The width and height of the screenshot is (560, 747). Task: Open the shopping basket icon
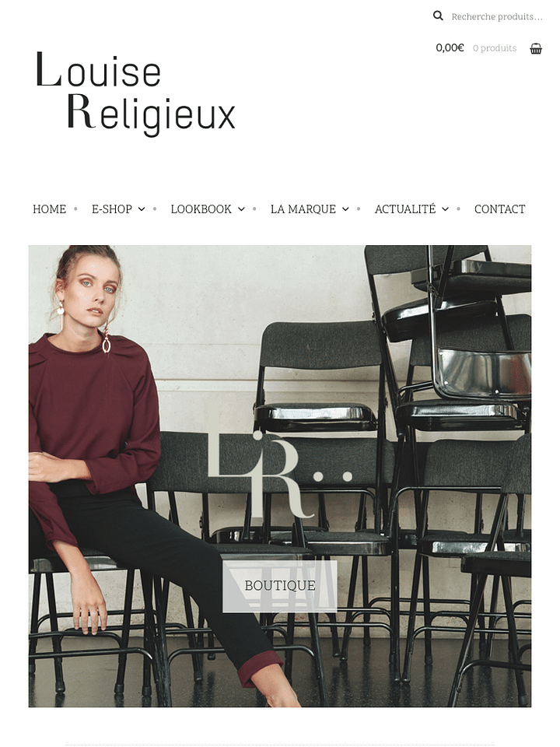536,48
